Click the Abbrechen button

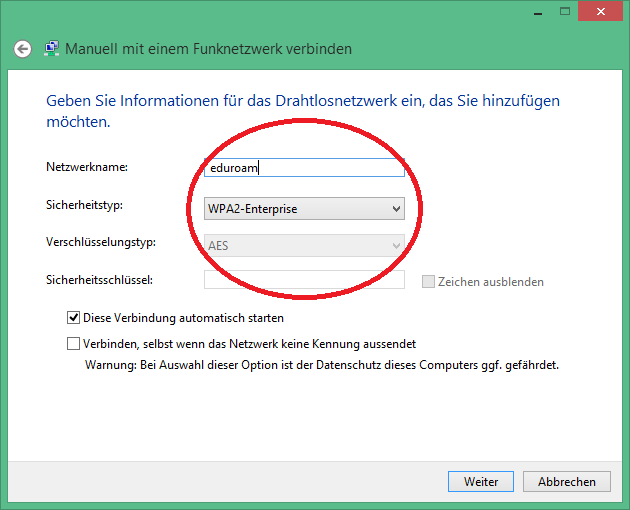[567, 481]
